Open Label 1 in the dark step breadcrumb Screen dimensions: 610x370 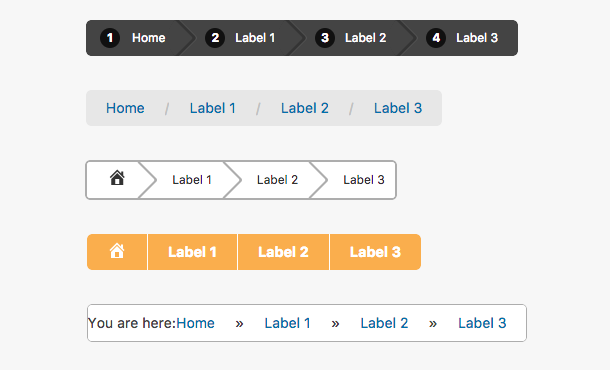(x=255, y=38)
